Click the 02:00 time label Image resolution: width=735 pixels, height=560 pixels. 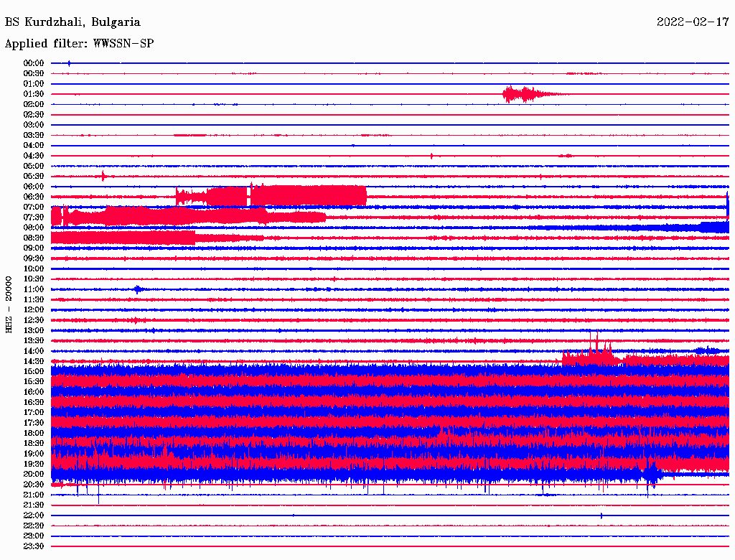pos(34,104)
